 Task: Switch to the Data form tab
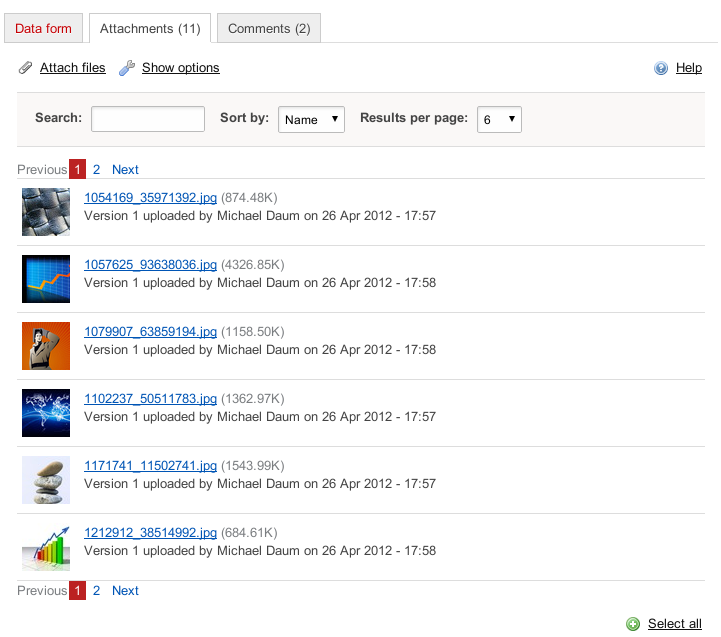tap(44, 28)
